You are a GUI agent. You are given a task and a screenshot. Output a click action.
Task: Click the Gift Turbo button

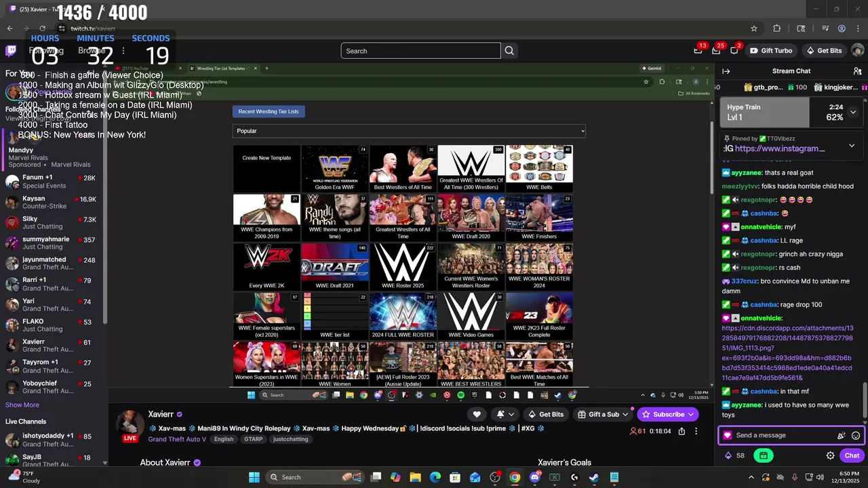point(770,51)
